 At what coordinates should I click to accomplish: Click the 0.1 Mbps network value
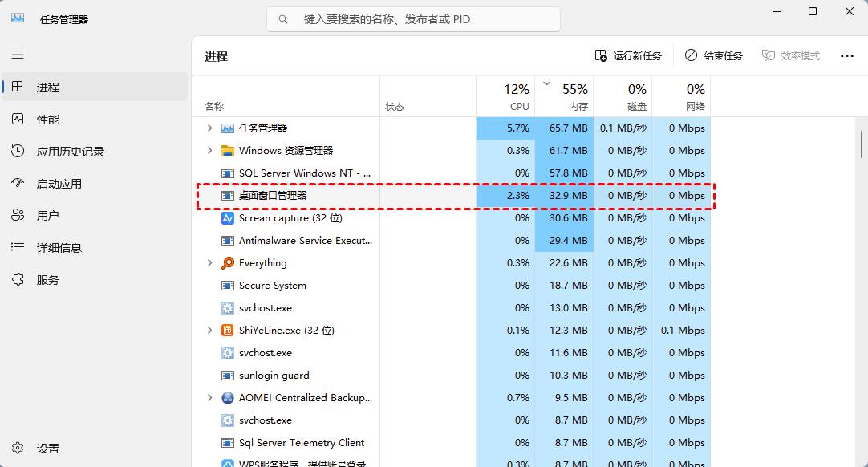coord(683,330)
